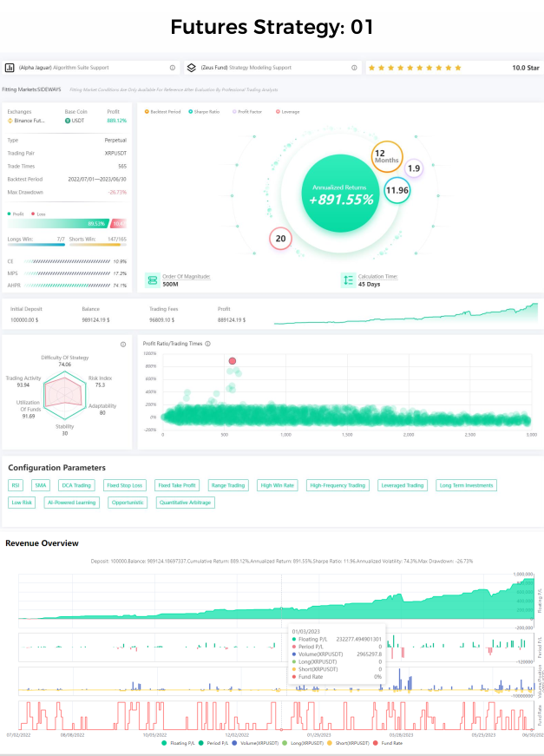Viewport: 544px width, 756px height.
Task: Click the Calculation Time label
Action: 377,276
